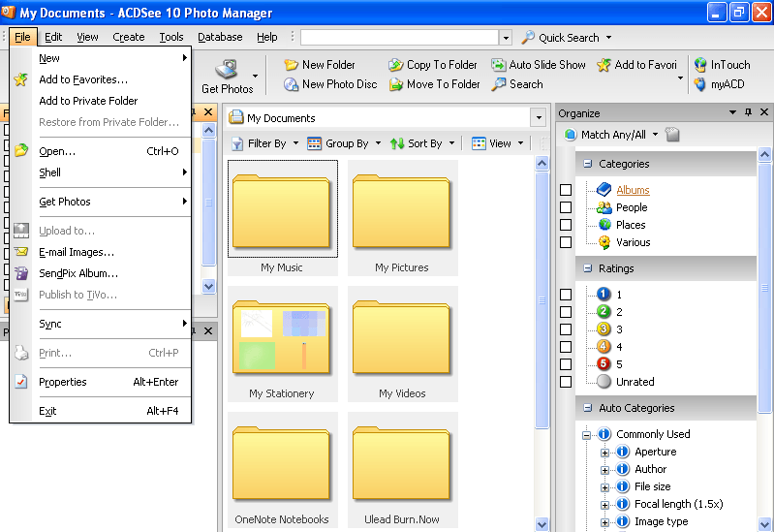This screenshot has height=532, width=774.
Task: Check the rating 2 checkbox
Action: pos(566,312)
